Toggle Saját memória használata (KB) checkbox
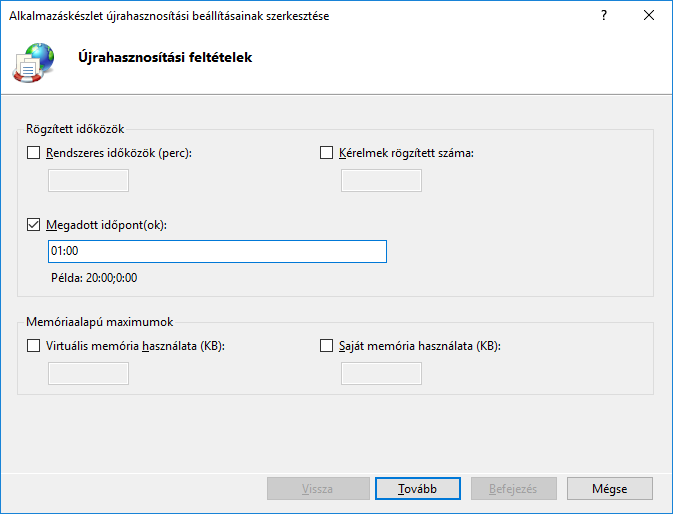This screenshot has width=673, height=514. click(x=326, y=346)
